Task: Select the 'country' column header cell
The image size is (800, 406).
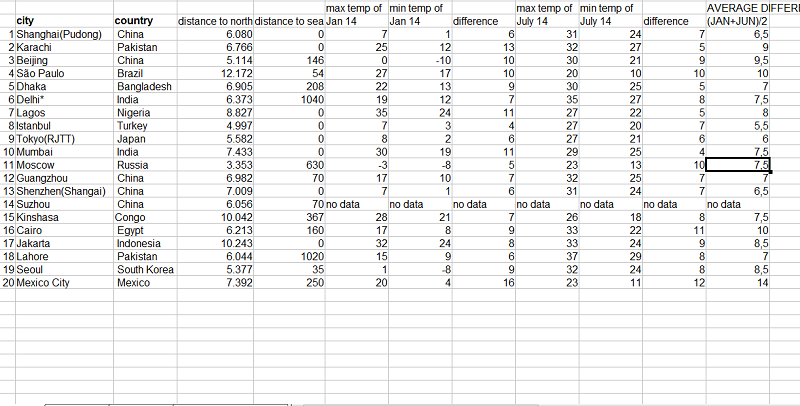Action: tap(145, 21)
